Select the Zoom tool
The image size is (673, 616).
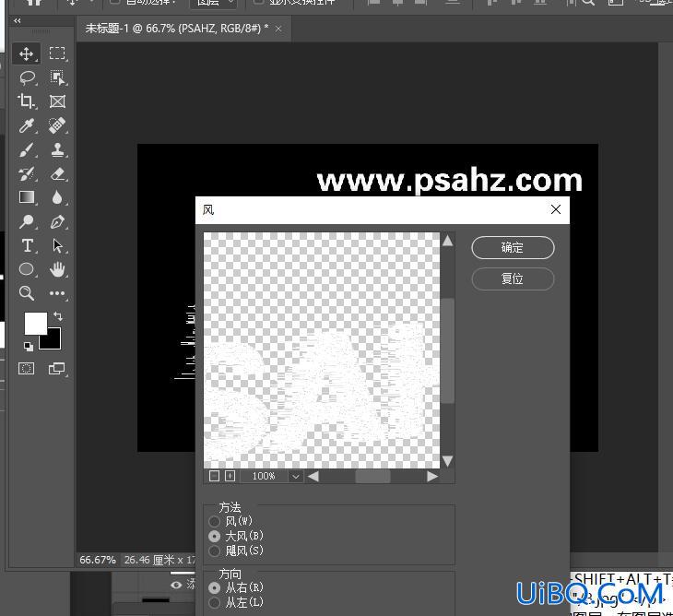[26, 293]
